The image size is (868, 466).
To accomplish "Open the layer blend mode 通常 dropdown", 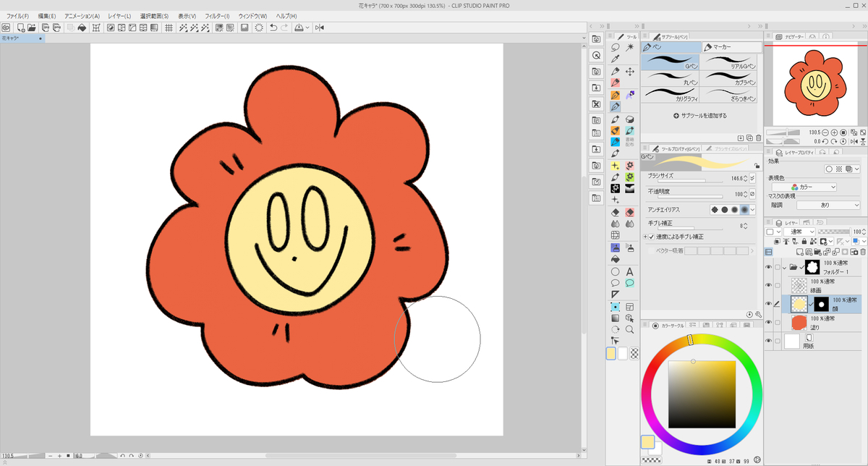I will pyautogui.click(x=799, y=232).
